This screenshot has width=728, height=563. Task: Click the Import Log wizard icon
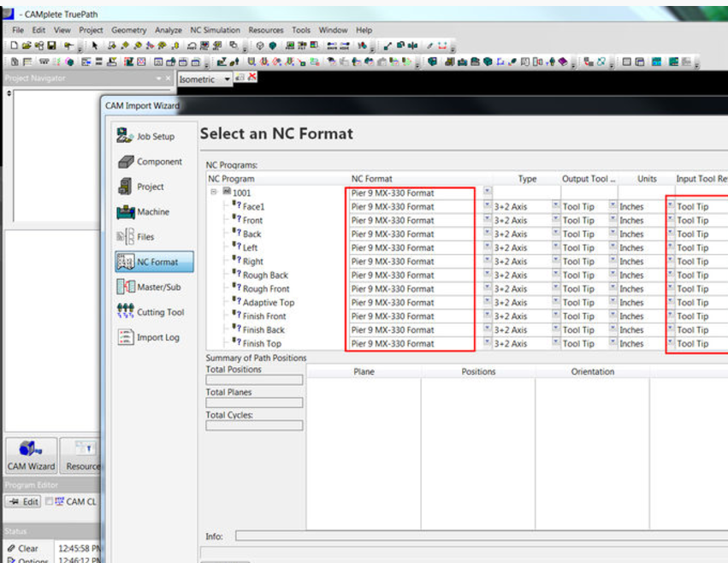pos(126,337)
